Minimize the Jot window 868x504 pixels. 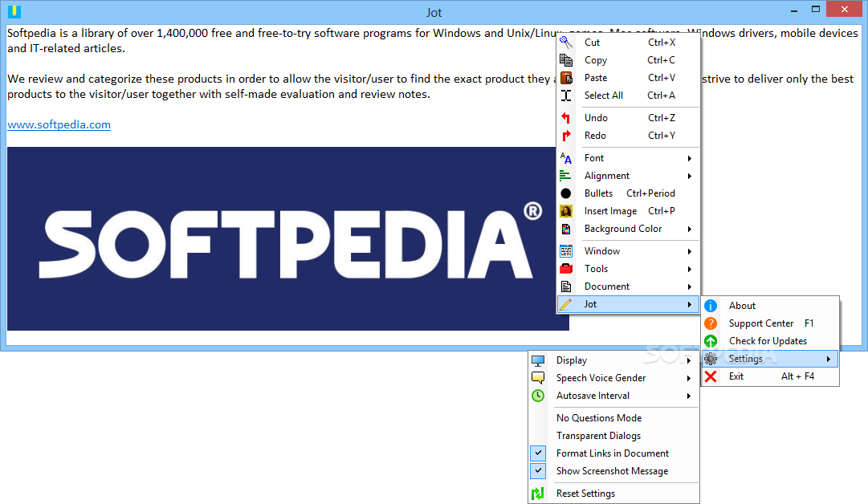pyautogui.click(x=794, y=10)
